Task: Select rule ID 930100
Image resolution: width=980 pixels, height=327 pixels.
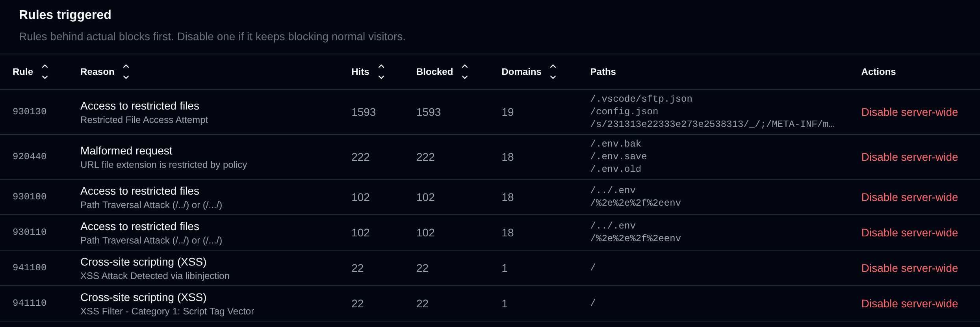Action: (x=30, y=197)
